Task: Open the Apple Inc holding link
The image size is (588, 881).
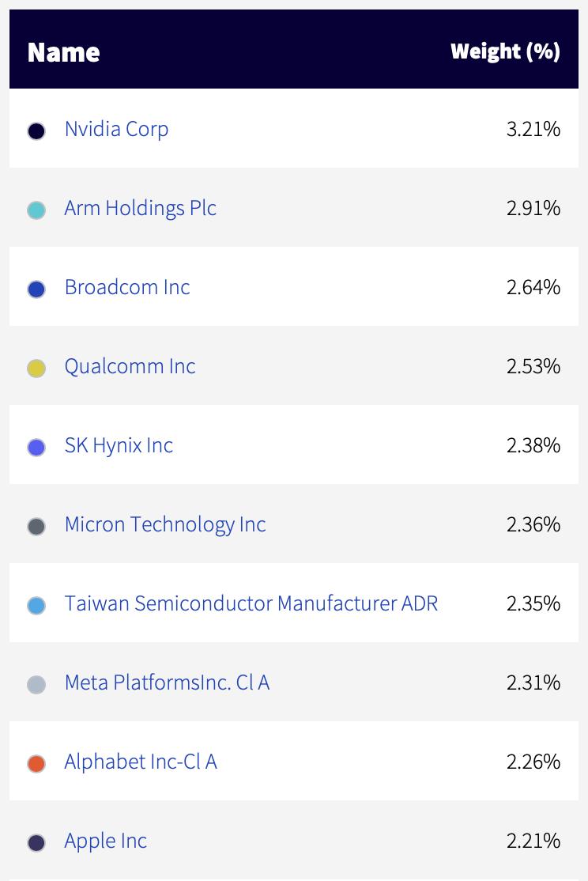Action: coord(106,841)
